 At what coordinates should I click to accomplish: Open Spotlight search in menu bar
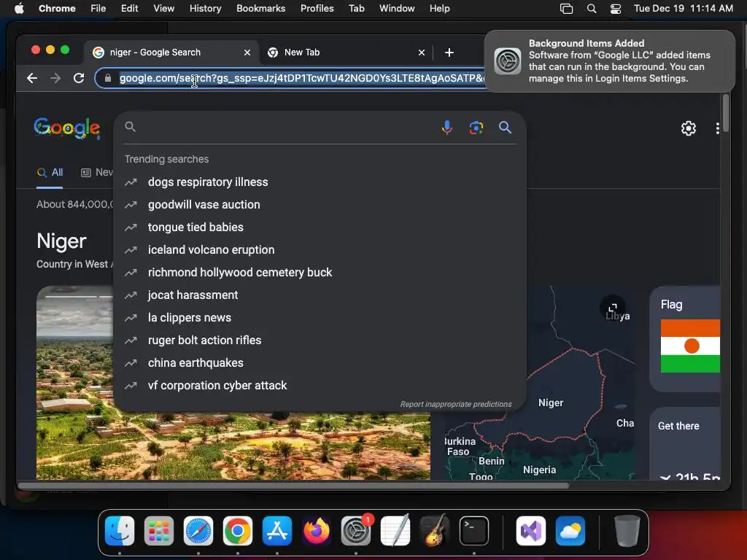tap(591, 9)
